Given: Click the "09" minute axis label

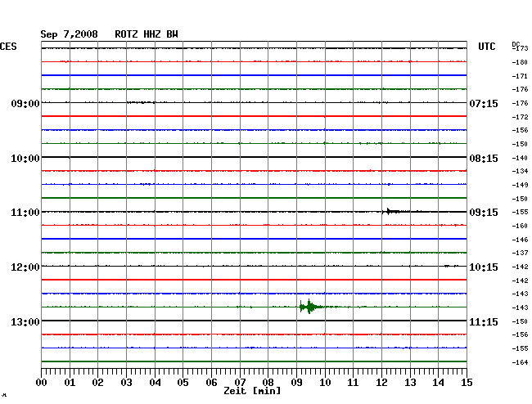Looking at the screenshot, I should point(296,383).
